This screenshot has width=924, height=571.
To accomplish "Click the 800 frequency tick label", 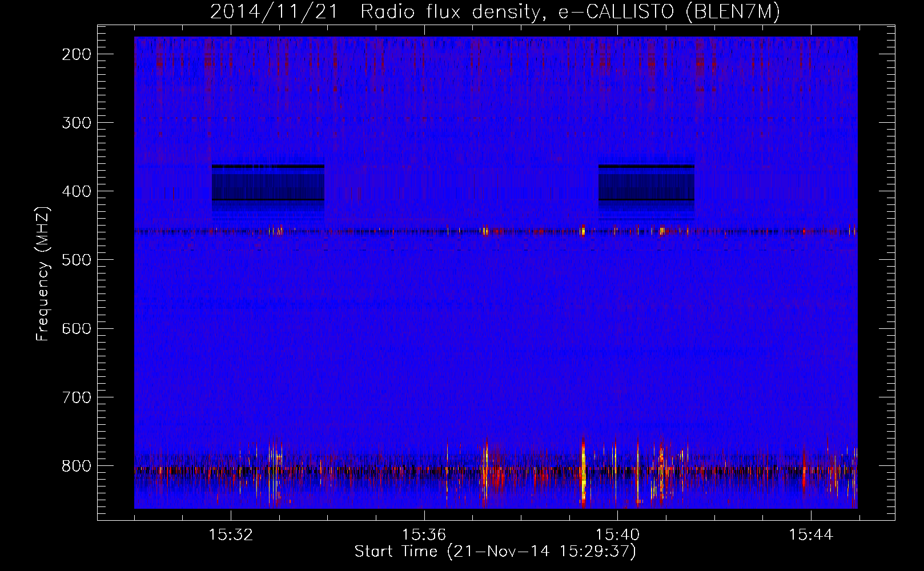I will pos(77,465).
